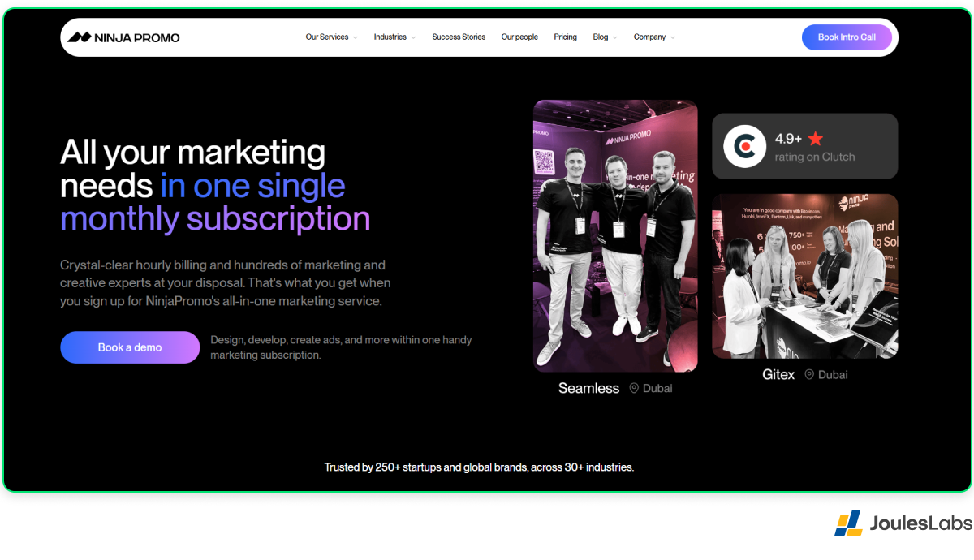The width and height of the screenshot is (974, 560).
Task: Click the Seamless caption text
Action: [x=588, y=388]
